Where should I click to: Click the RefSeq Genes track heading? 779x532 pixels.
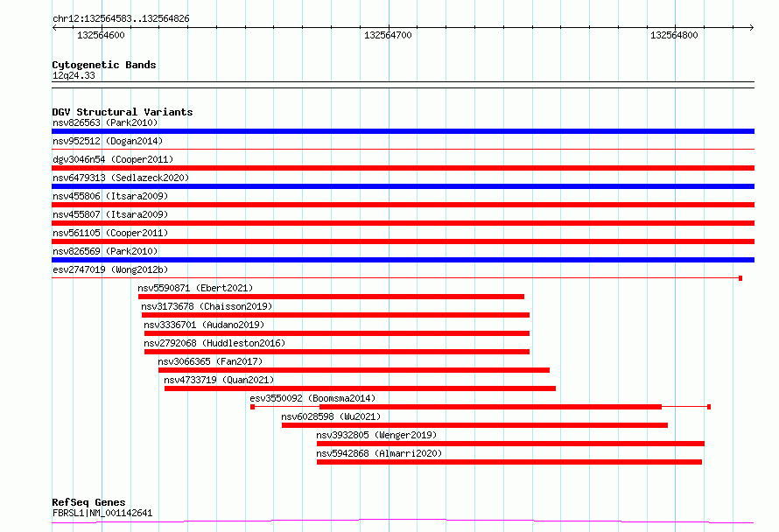[88, 503]
